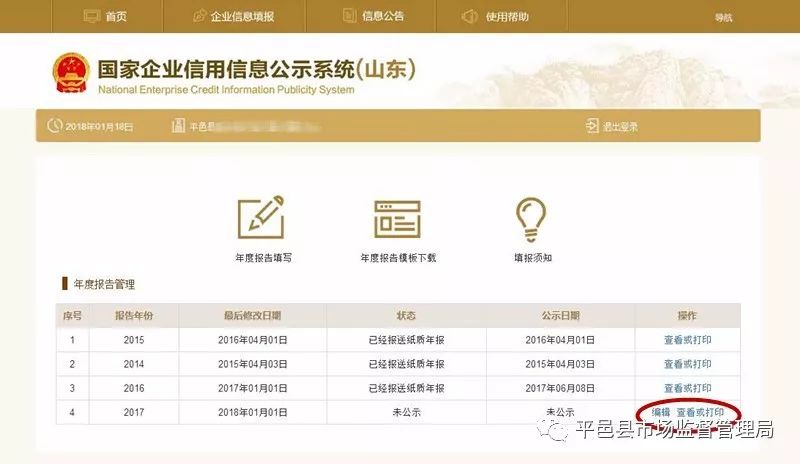The height and width of the screenshot is (464, 800).
Task: Click the monitor icon beside 首页
Action: coord(91,16)
